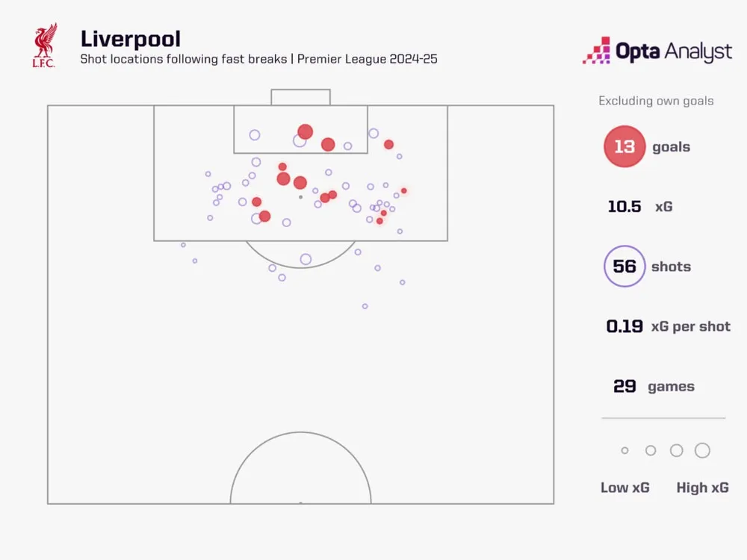Screen dimensions: 747x560
Task: Click the Excluding own goals note
Action: (656, 101)
